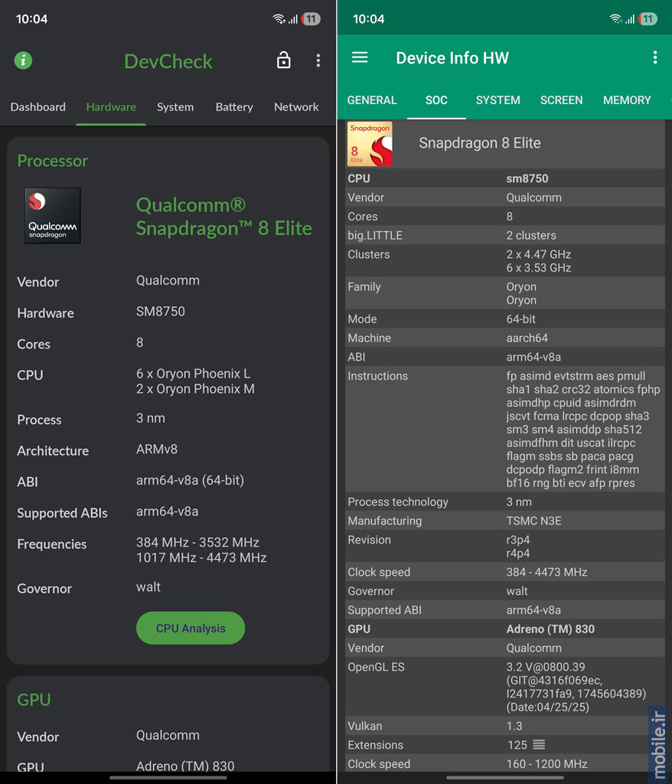Tap the 64-bit mode value
The width and height of the screenshot is (672, 784).
pyautogui.click(x=521, y=319)
